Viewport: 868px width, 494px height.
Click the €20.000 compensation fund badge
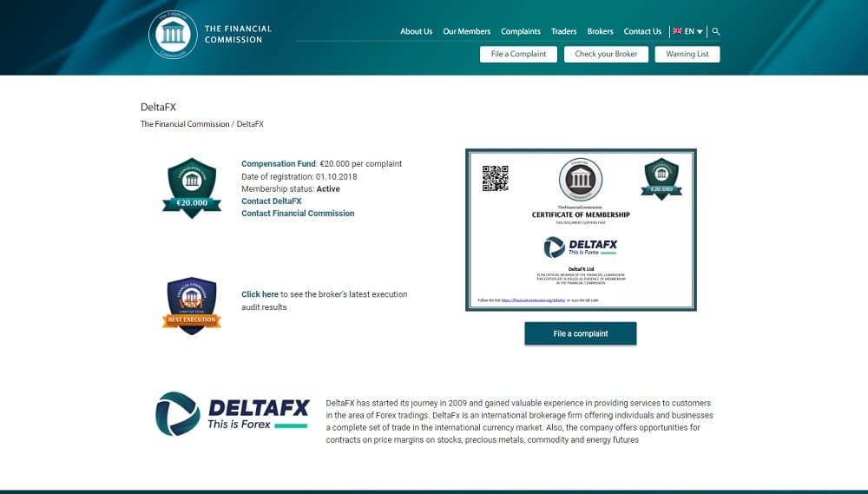[192, 188]
